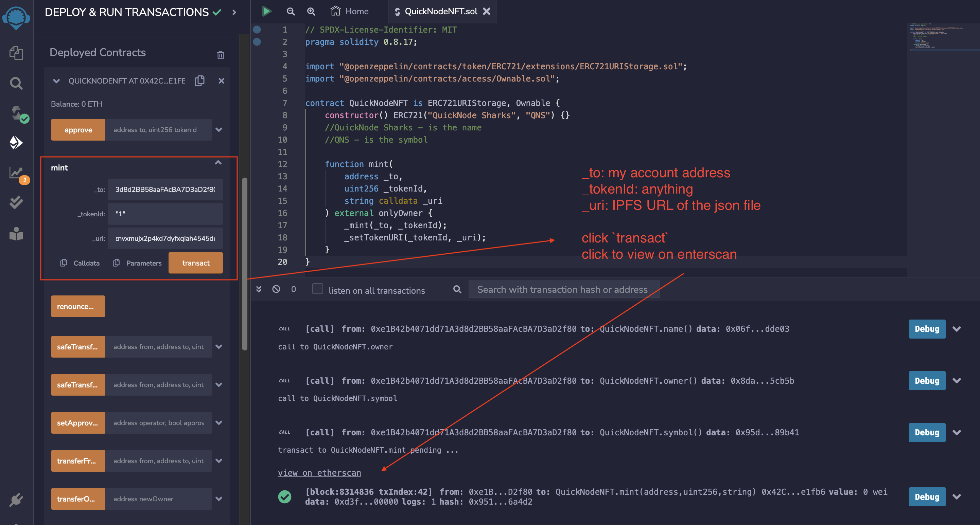The width and height of the screenshot is (980, 525).
Task: Expand the mint transaction log details
Action: pyautogui.click(x=957, y=496)
